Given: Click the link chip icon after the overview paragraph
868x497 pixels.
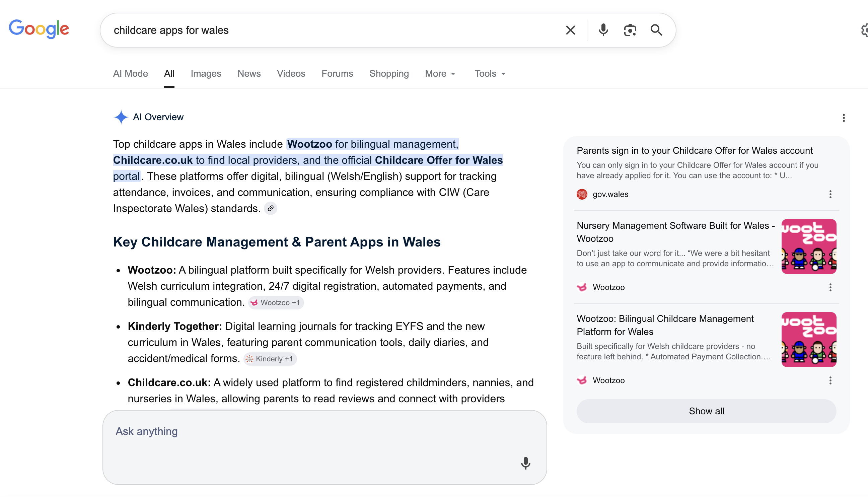Looking at the screenshot, I should [270, 208].
